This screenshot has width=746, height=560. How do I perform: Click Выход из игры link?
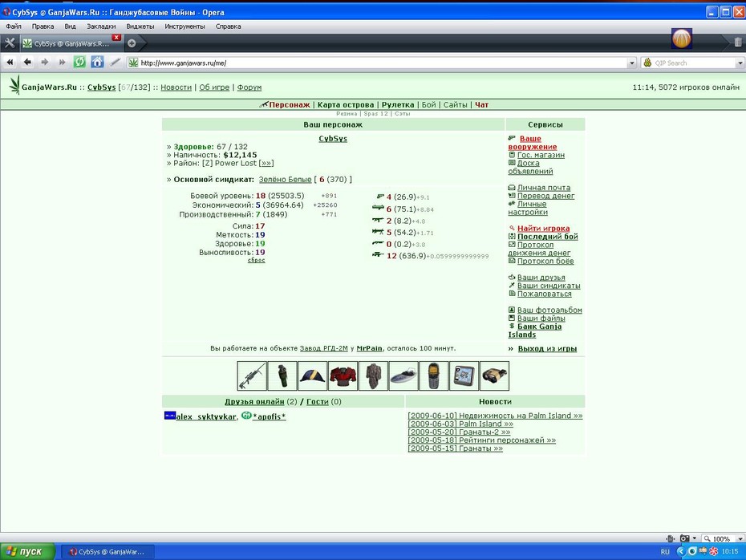click(x=547, y=348)
